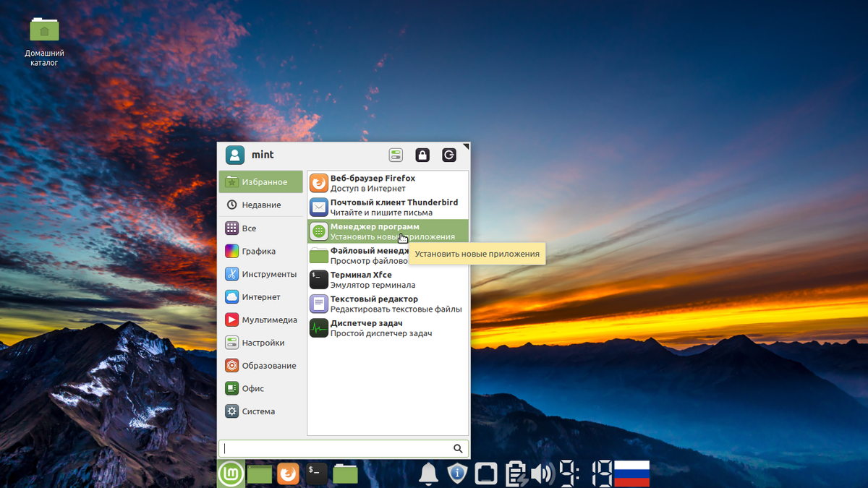Select the Недавние category

(261, 205)
